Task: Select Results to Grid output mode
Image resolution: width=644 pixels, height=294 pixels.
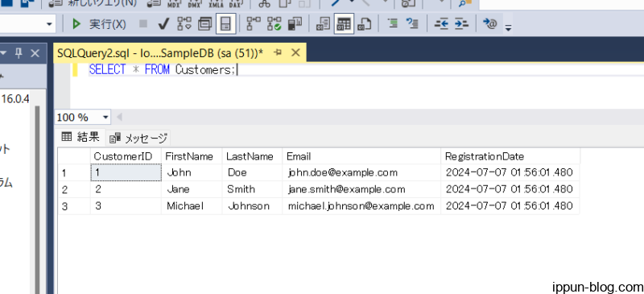Action: tap(344, 24)
